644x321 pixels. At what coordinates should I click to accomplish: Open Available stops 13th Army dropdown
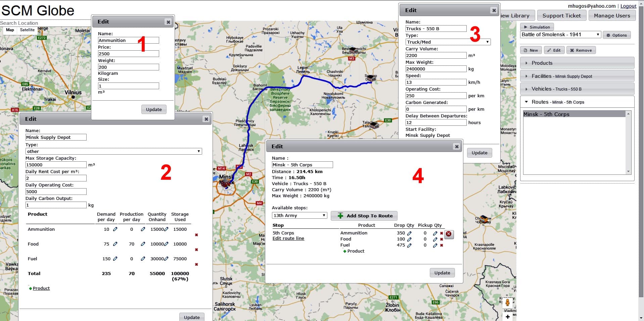(300, 215)
